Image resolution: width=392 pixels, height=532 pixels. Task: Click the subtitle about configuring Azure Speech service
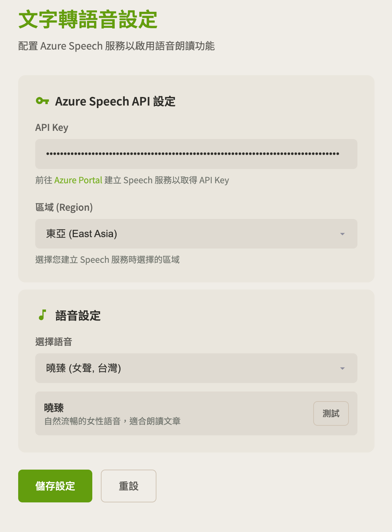116,46
